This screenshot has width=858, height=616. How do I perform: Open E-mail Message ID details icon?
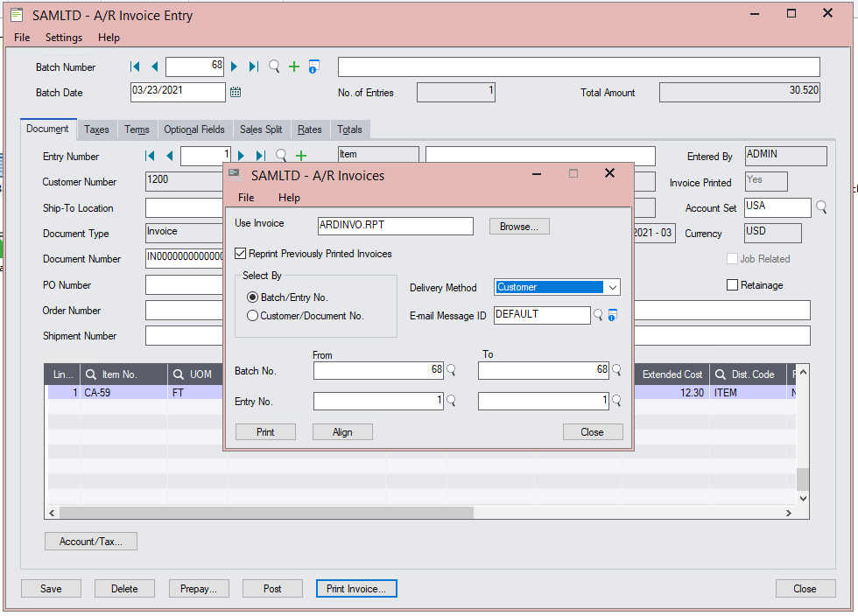(613, 315)
